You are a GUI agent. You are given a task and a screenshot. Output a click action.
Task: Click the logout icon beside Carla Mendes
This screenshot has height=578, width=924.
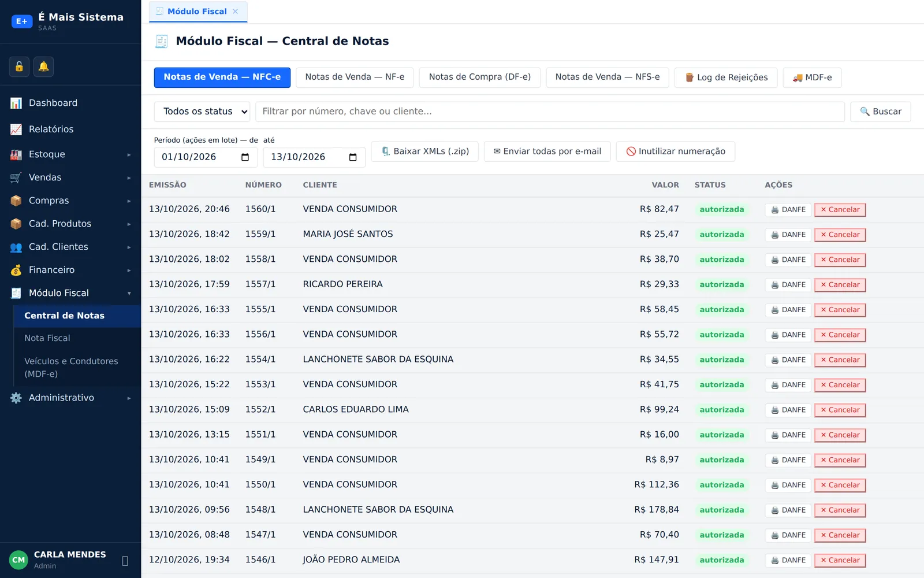125,561
